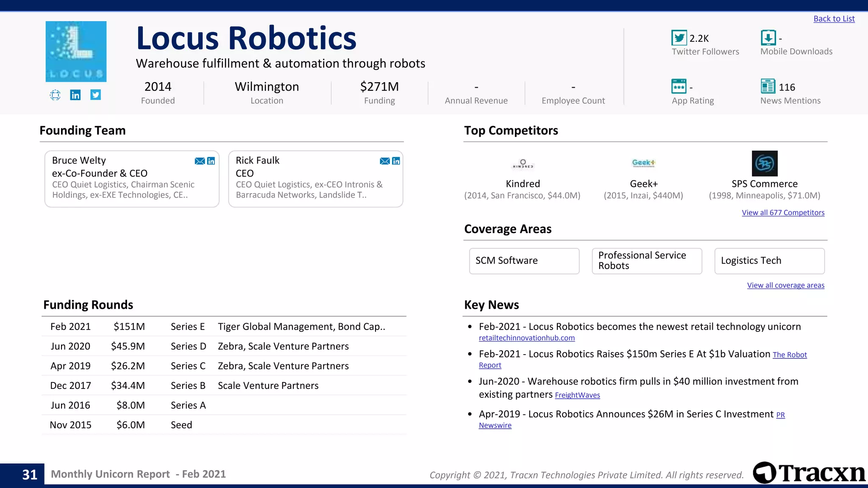This screenshot has width=868, height=488.
Task: Email Bruce Welty via envelope icon
Action: point(200,161)
